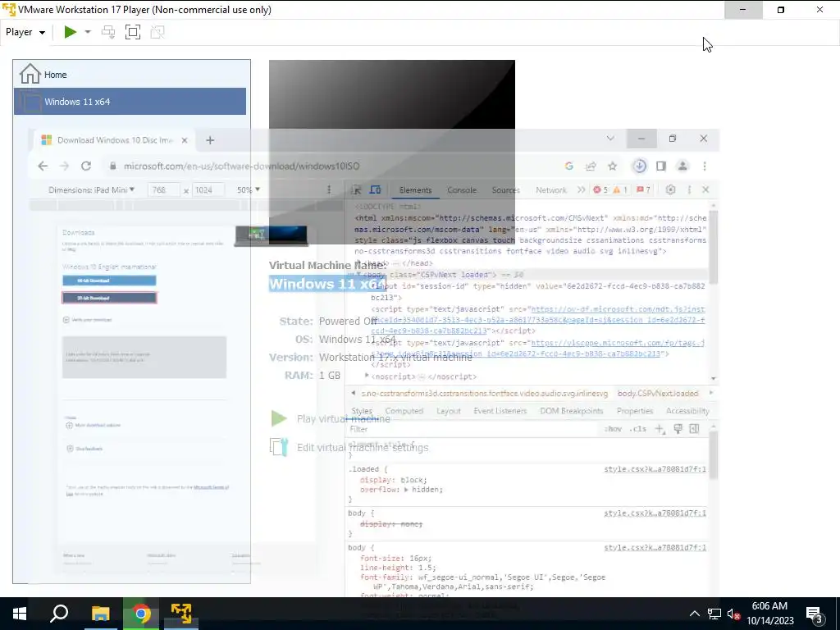Select the inspect element picker icon

pos(356,189)
